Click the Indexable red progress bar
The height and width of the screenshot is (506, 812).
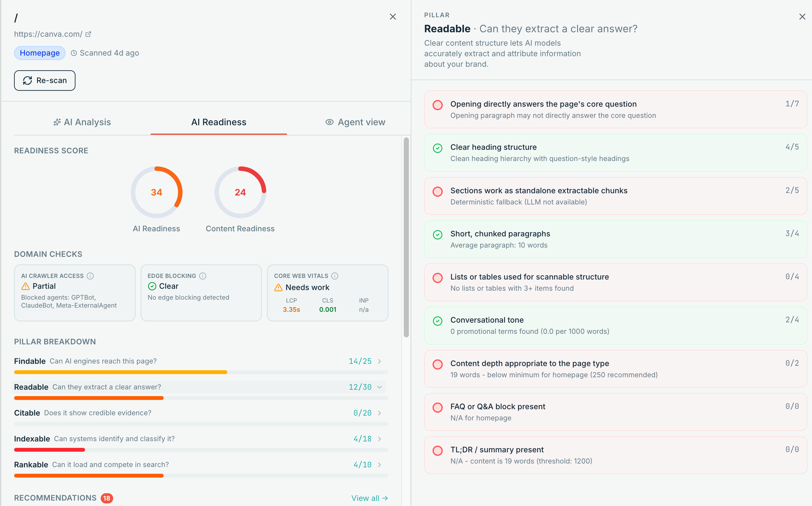pos(50,450)
